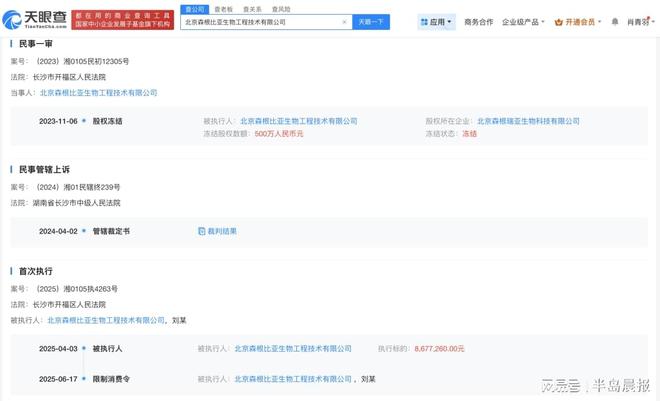Open the 应用 dropdown menu

pyautogui.click(x=436, y=22)
